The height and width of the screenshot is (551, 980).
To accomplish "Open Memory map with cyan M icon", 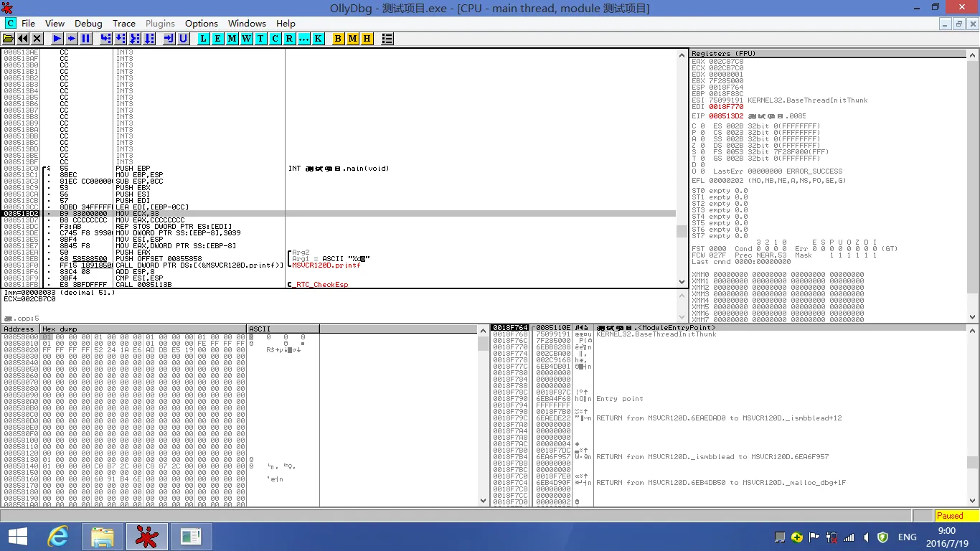I will tap(232, 39).
